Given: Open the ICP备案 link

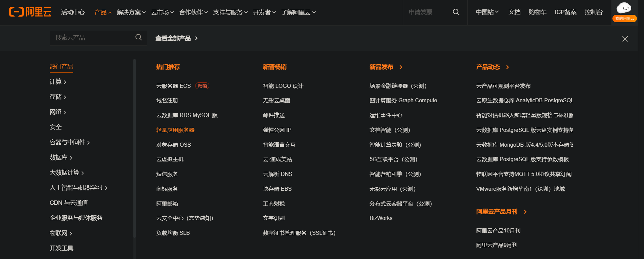Looking at the screenshot, I should pos(566,12).
